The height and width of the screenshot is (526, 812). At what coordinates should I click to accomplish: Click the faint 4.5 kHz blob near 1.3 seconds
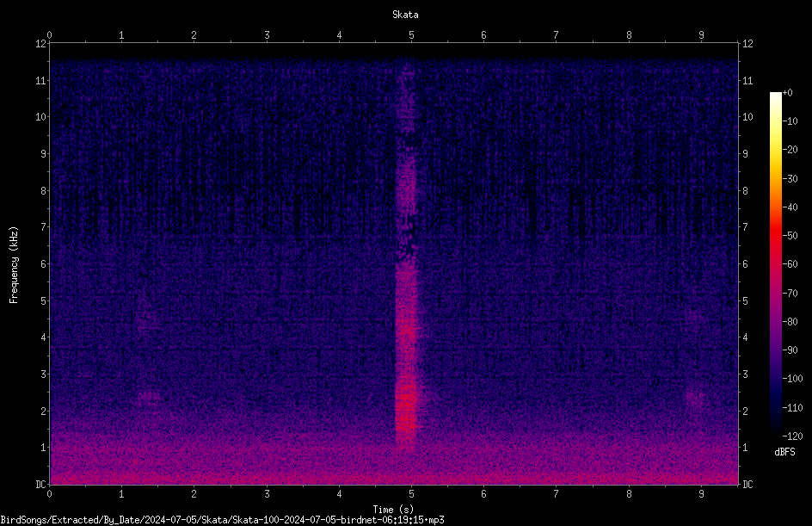pyautogui.click(x=148, y=319)
